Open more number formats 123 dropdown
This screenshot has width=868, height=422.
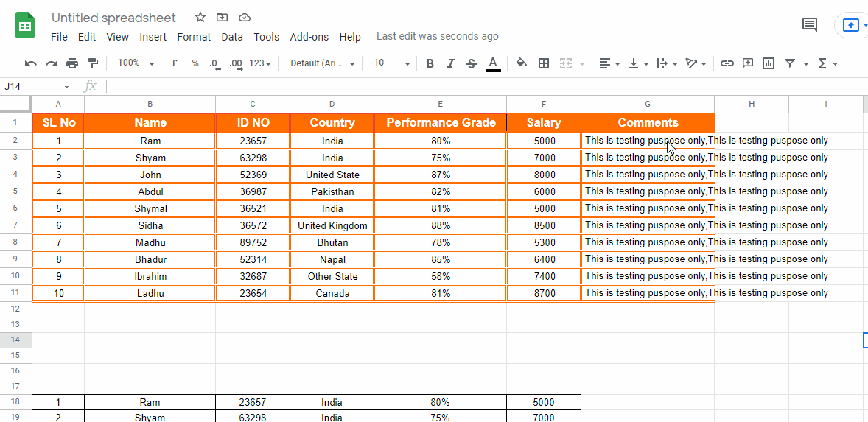259,63
